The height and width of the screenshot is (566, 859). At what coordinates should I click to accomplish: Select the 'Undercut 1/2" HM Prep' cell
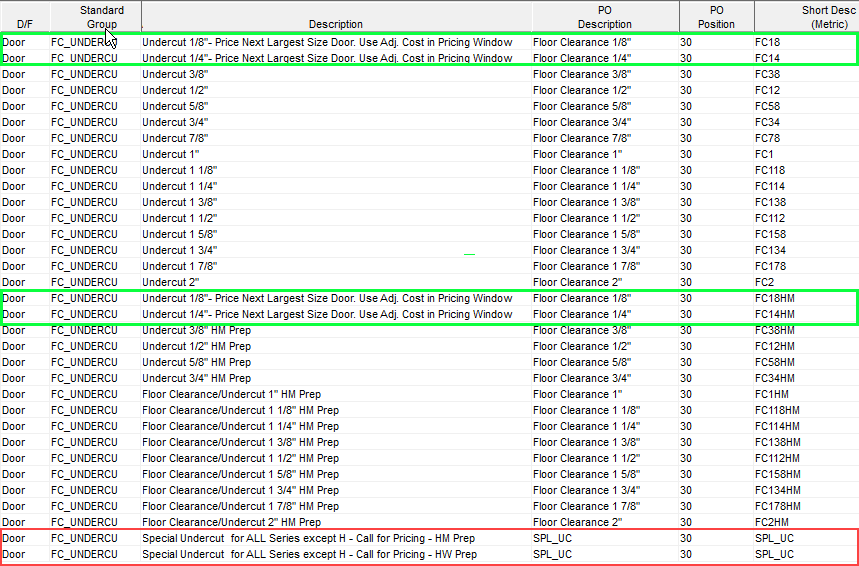point(336,346)
